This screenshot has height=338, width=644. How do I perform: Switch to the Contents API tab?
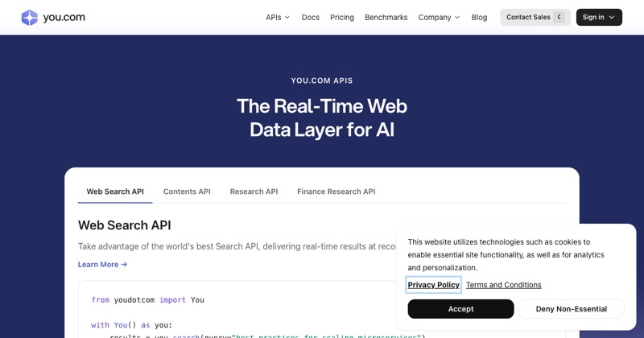tap(187, 192)
